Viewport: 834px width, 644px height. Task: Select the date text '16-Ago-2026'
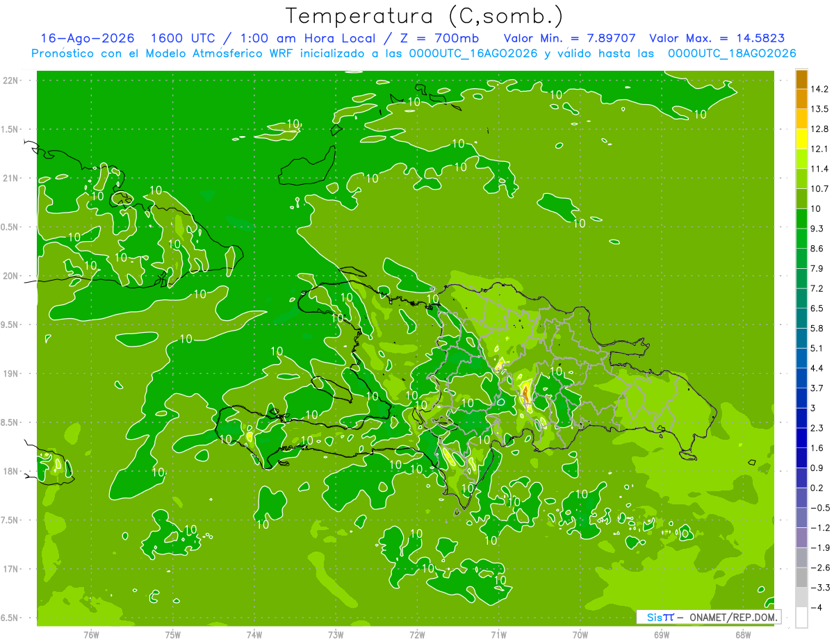(x=88, y=38)
